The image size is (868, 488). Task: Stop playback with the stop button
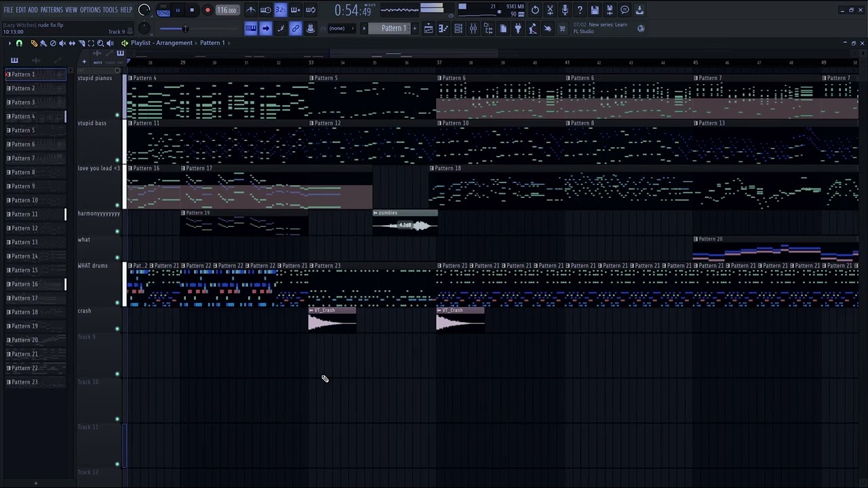point(192,10)
